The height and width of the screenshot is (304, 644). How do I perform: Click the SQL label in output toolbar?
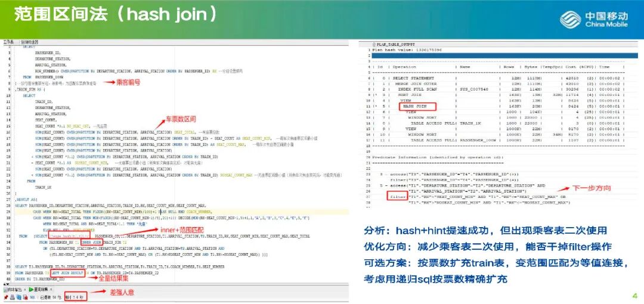pyautogui.click(x=32, y=297)
